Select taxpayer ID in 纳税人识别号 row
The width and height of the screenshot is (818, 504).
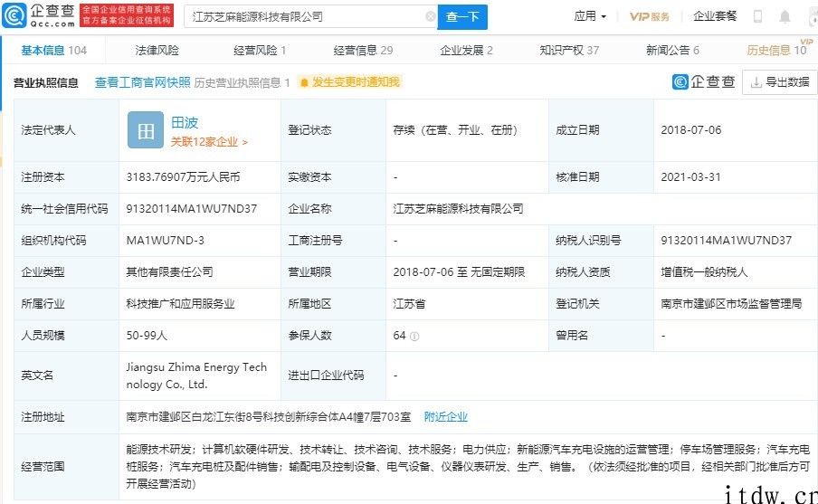tap(727, 241)
